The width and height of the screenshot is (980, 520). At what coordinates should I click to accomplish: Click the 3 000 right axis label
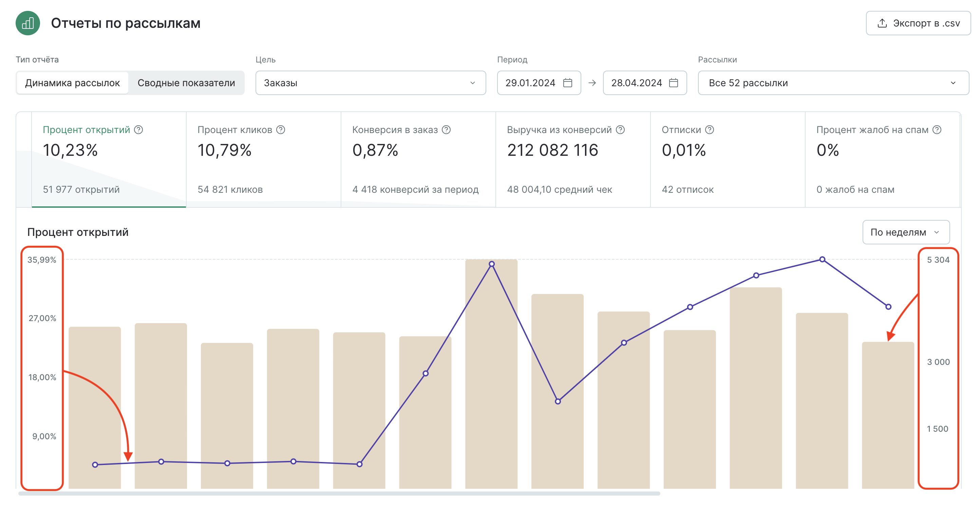point(938,362)
